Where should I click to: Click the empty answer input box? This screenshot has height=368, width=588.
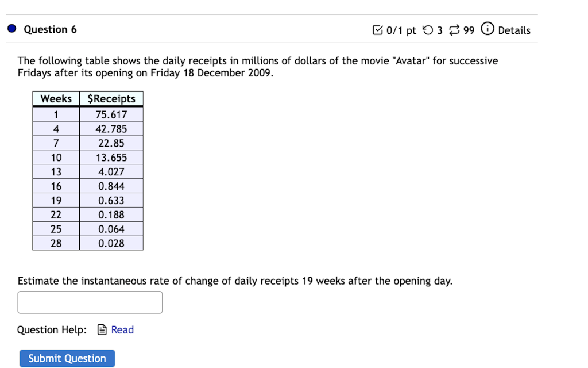(x=90, y=302)
